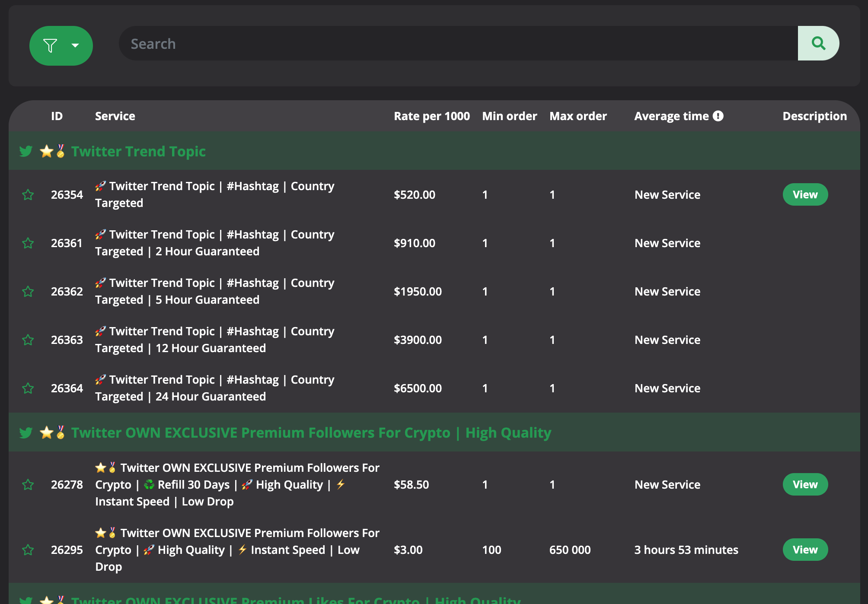
Task: View description for service 26295
Action: 805,550
